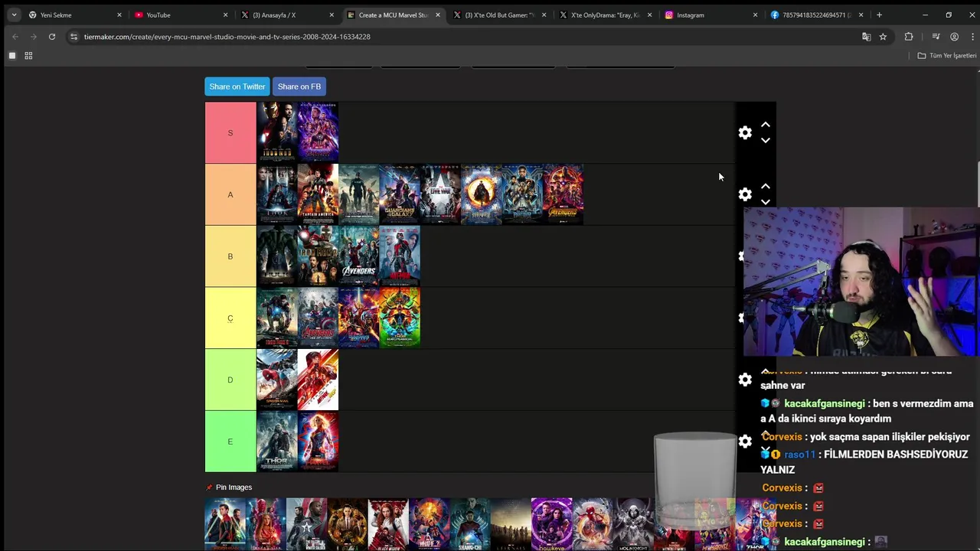Open the media control icon in Chrome toolbar
This screenshot has height=551, width=980.
pyautogui.click(x=936, y=37)
